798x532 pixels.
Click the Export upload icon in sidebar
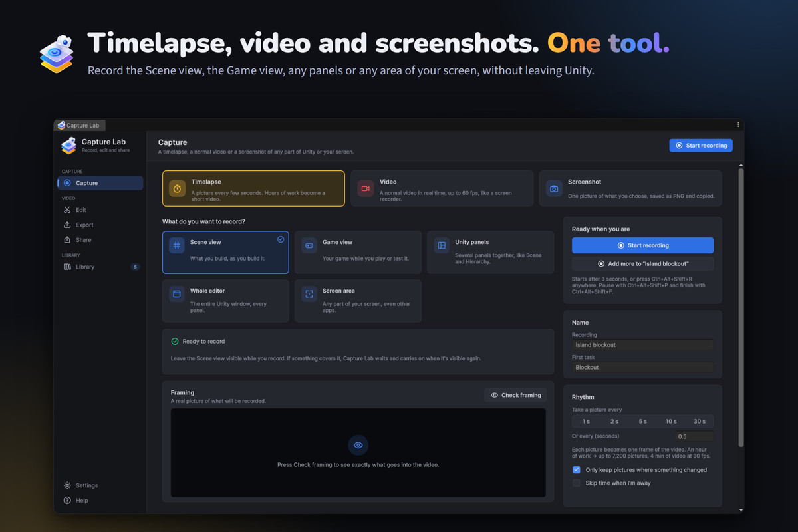tap(67, 225)
